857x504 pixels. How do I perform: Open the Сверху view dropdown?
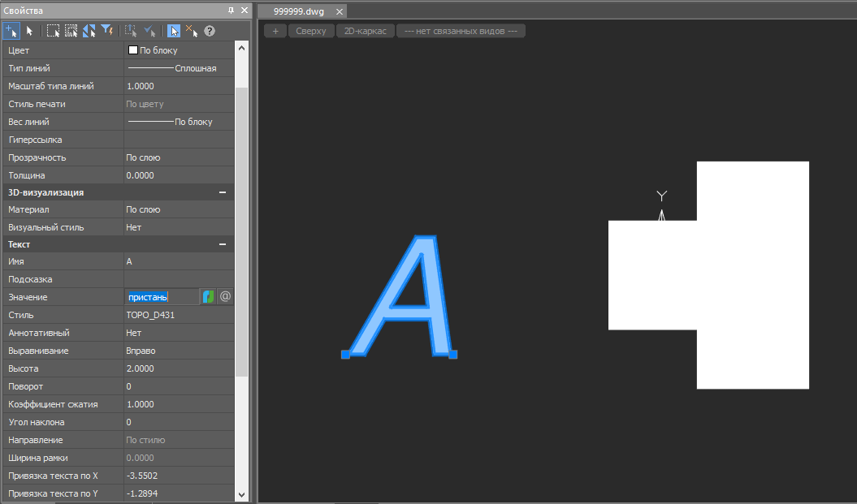coord(310,31)
